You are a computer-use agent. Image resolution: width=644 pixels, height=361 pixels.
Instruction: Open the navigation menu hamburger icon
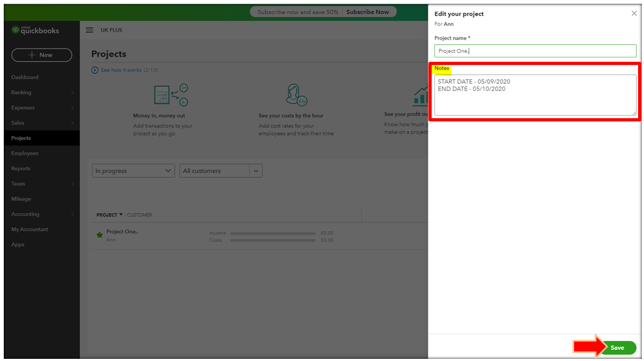click(x=89, y=30)
